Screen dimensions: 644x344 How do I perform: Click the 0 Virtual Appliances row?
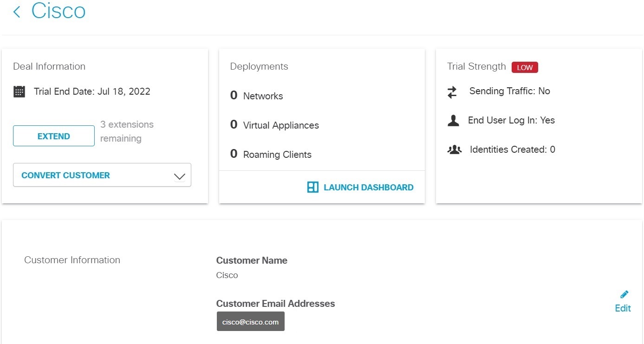(274, 125)
